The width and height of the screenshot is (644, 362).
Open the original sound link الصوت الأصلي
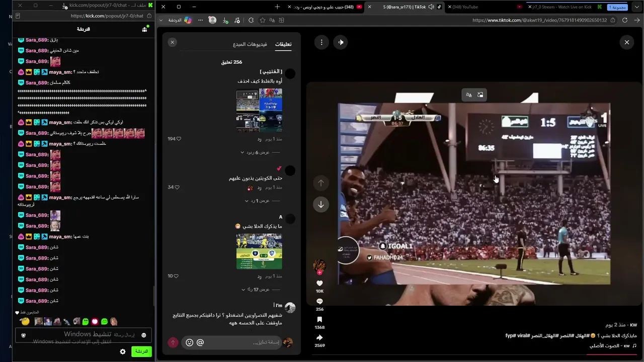[610, 346]
